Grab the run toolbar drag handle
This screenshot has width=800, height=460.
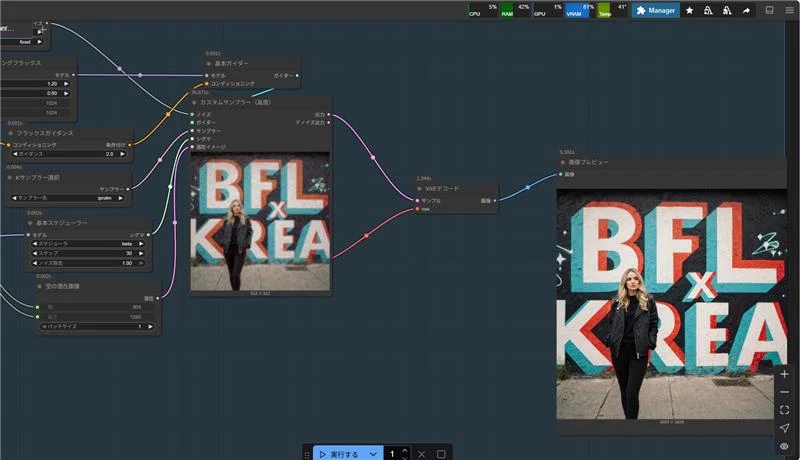307,454
